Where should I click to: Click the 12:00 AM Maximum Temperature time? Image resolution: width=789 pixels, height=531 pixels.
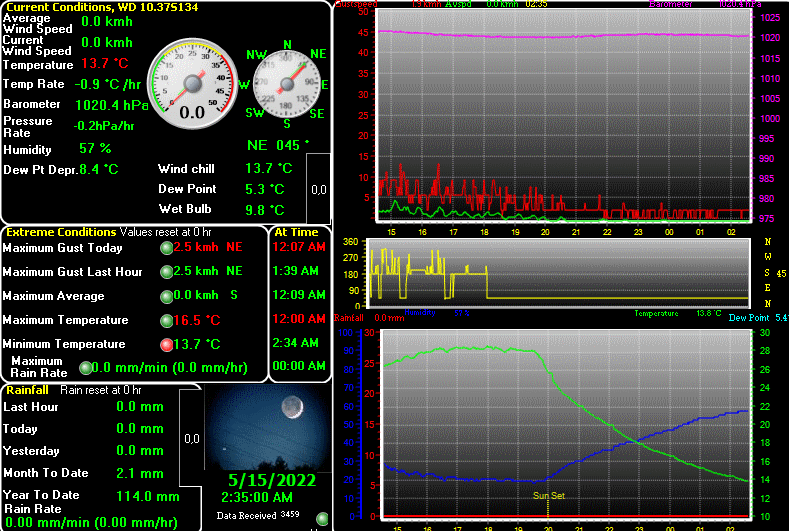pos(299,319)
